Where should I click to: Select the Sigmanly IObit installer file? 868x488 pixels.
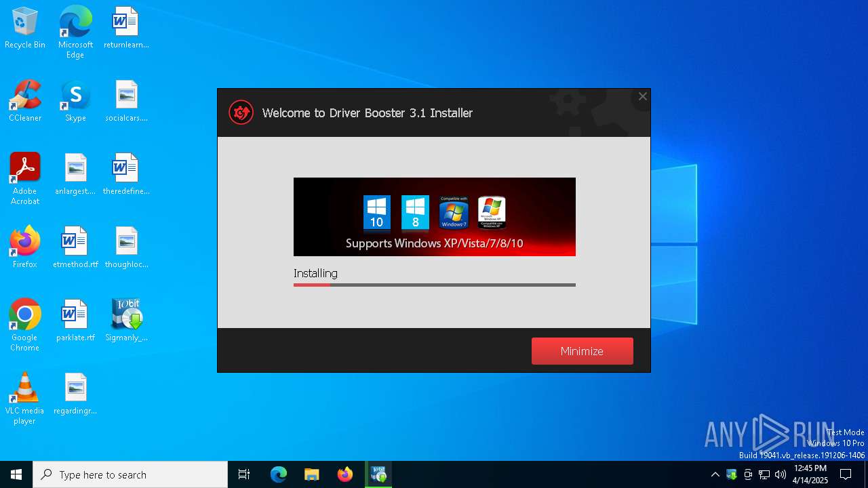pyautogui.click(x=126, y=321)
